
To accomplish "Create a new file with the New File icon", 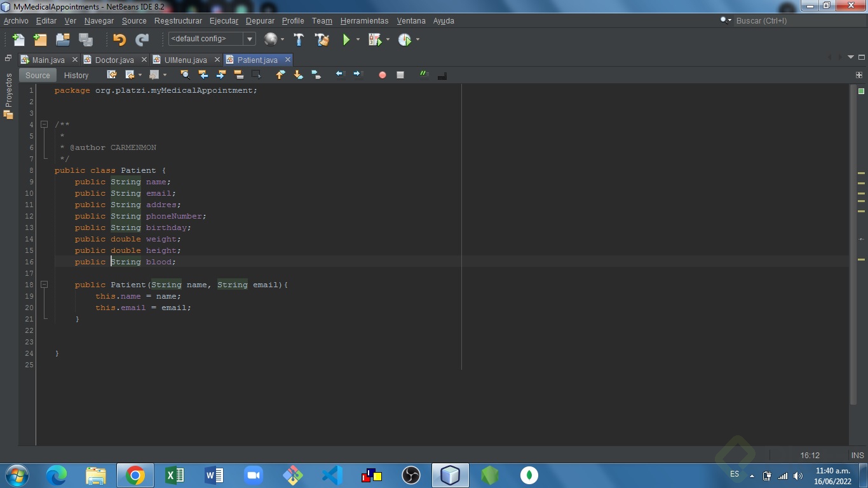I will click(x=18, y=39).
